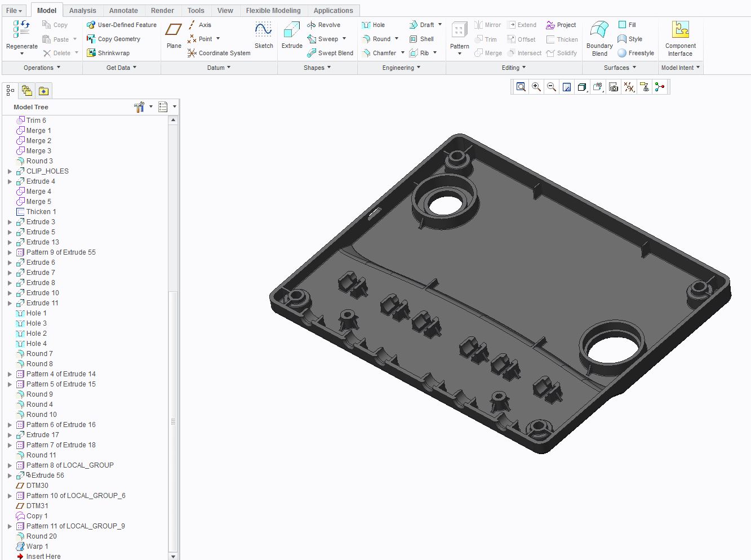This screenshot has height=560, width=751.
Task: Open the Round options arrow
Action: pyautogui.click(x=397, y=39)
